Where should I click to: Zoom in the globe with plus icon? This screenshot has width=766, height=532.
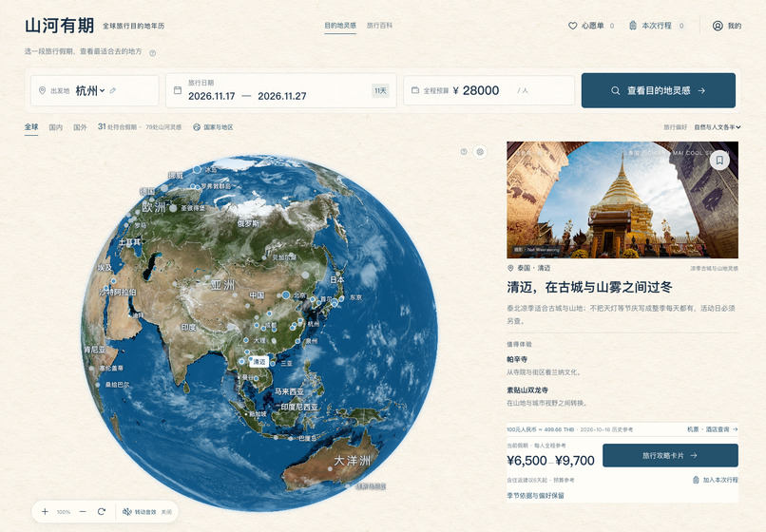click(45, 511)
